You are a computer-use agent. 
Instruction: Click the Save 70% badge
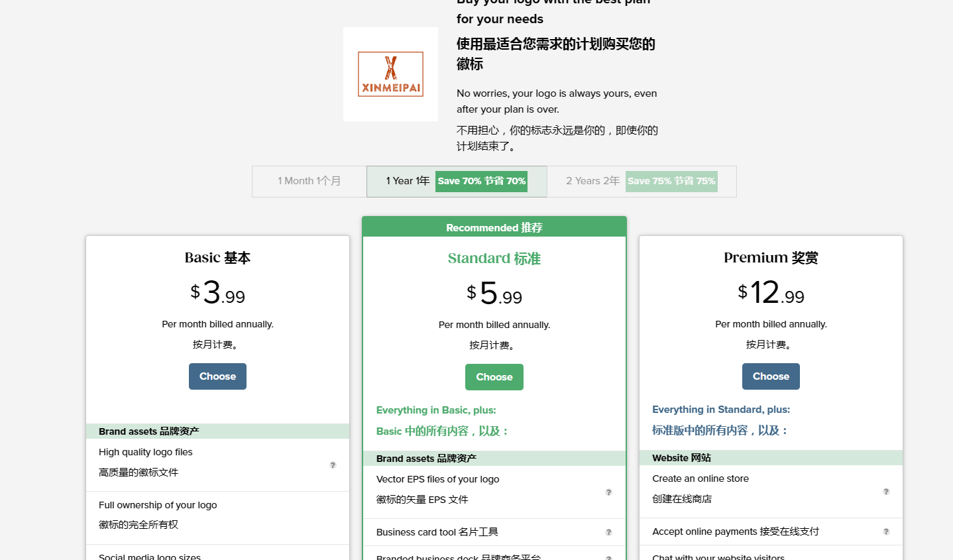coord(481,182)
